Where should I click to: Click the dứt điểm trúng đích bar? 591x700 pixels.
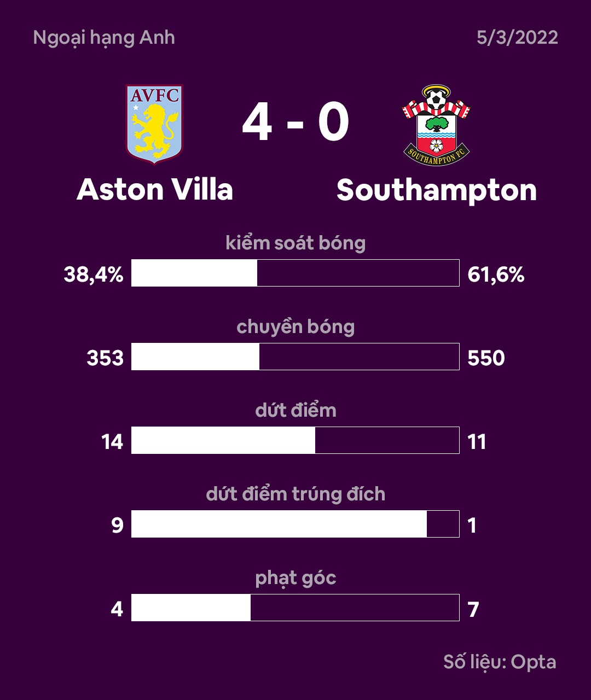295,524
